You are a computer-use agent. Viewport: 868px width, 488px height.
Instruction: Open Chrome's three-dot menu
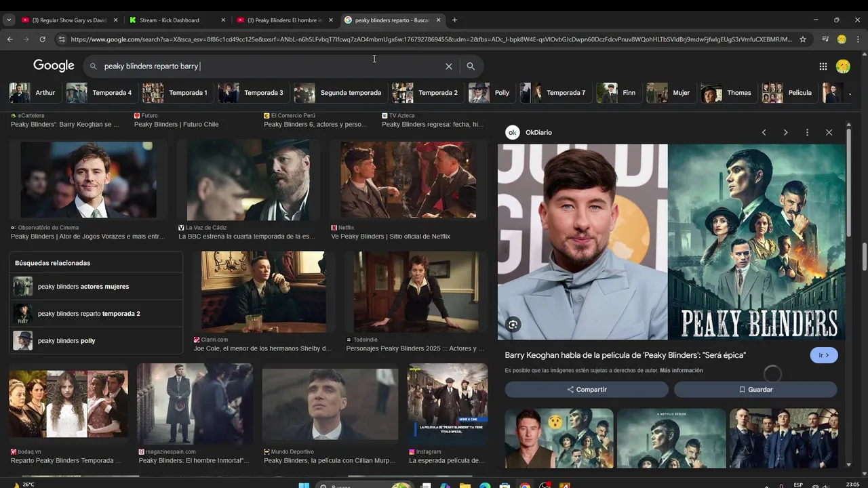pyautogui.click(x=858, y=39)
